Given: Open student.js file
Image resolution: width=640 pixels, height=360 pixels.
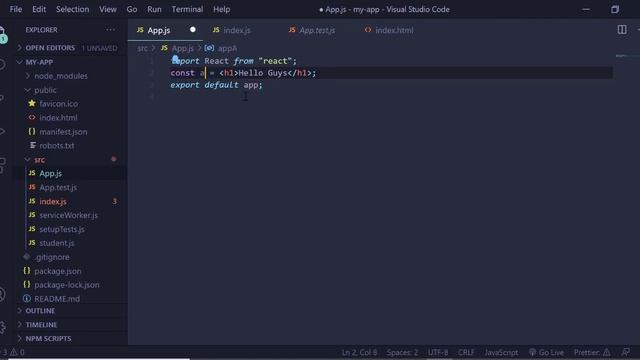Looking at the screenshot, I should coord(57,243).
